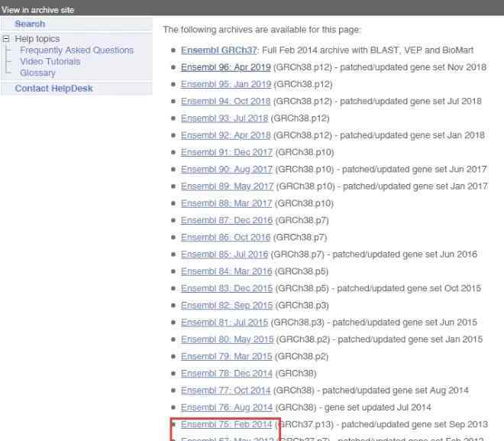The height and width of the screenshot is (441, 504).
Task: Open the Ensembl GRCh37 archive link
Action: 219,50
